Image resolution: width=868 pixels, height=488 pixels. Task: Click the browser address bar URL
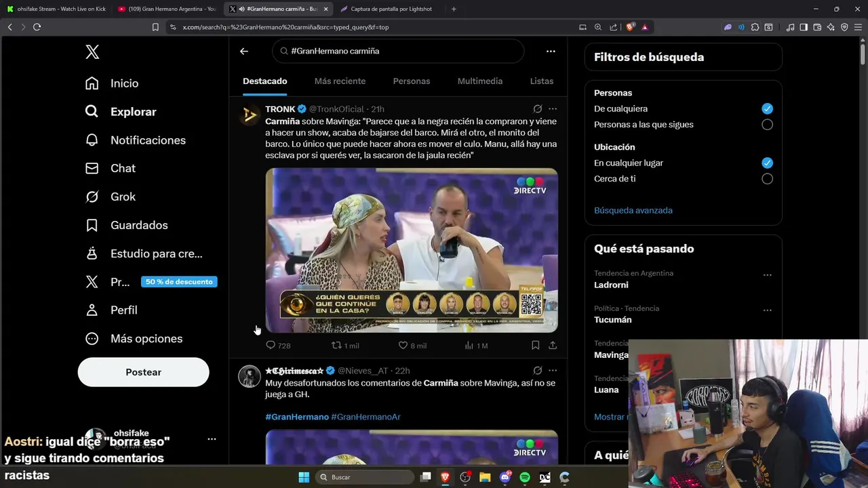tap(285, 27)
